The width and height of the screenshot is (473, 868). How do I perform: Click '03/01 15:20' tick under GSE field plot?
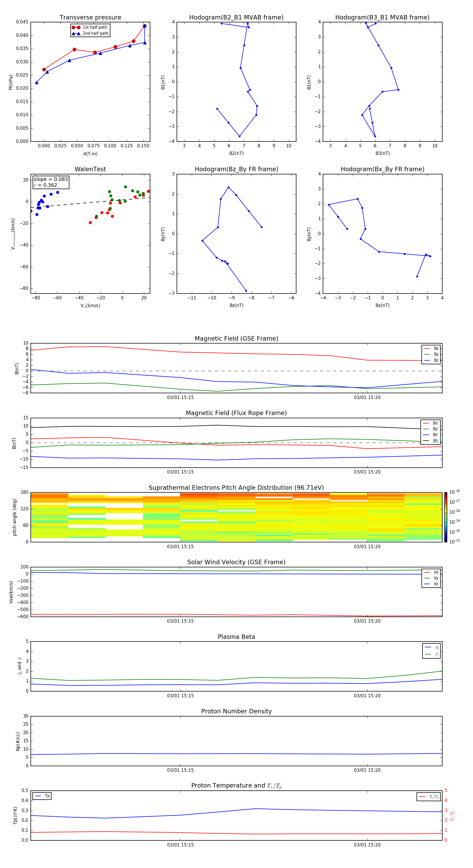[367, 398]
